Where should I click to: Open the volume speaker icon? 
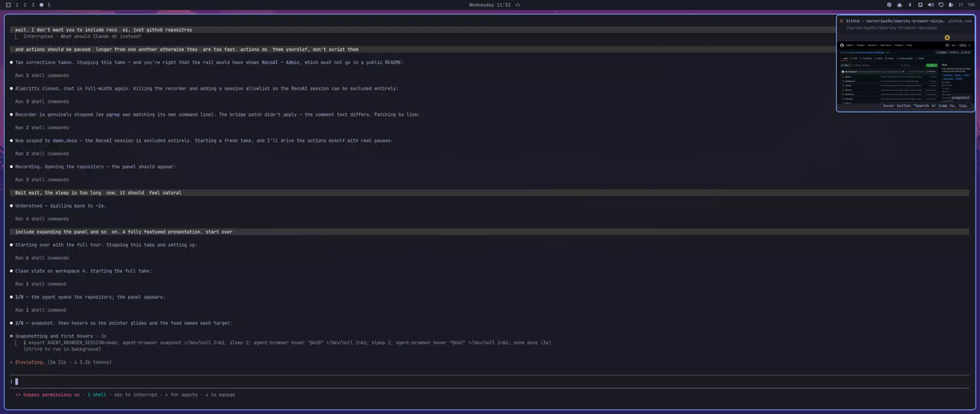point(930,5)
